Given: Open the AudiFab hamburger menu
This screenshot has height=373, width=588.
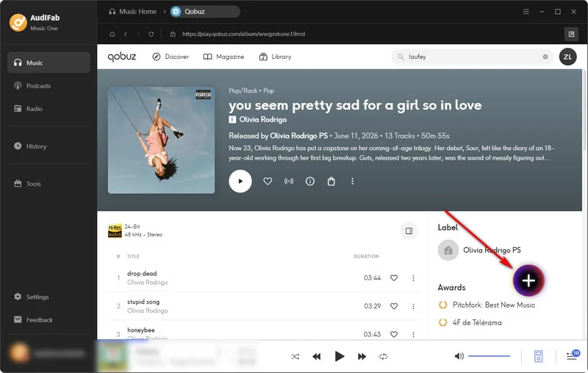Looking at the screenshot, I should click(526, 12).
